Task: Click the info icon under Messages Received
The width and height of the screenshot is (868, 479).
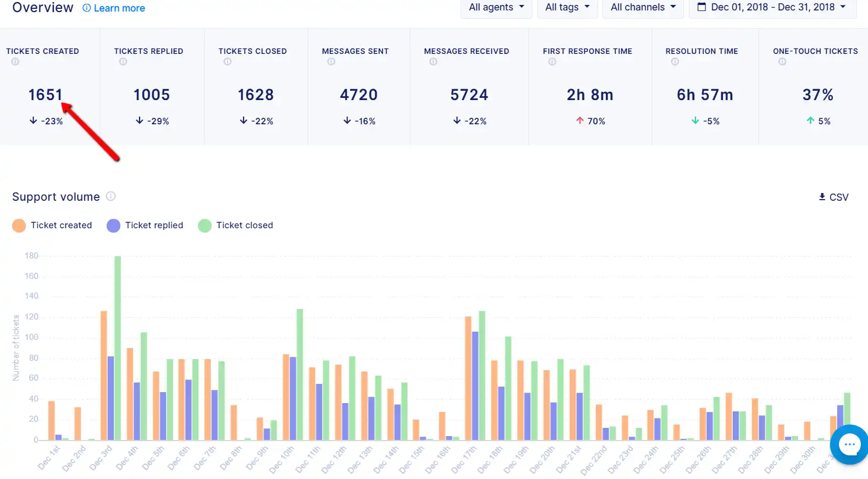Action: (x=433, y=62)
